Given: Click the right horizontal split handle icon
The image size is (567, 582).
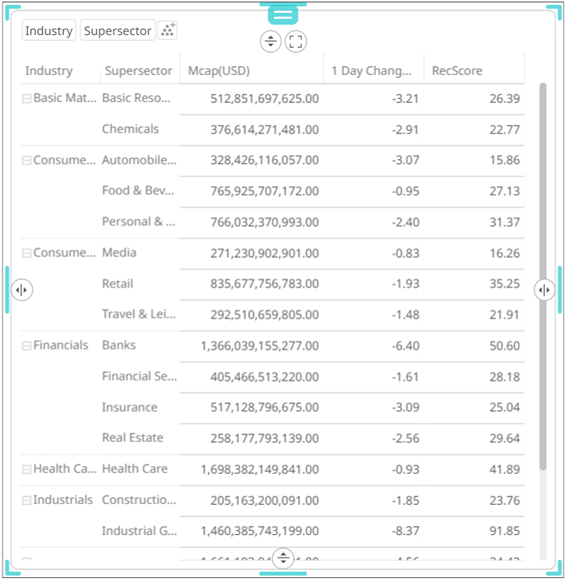Looking at the screenshot, I should tap(544, 290).
